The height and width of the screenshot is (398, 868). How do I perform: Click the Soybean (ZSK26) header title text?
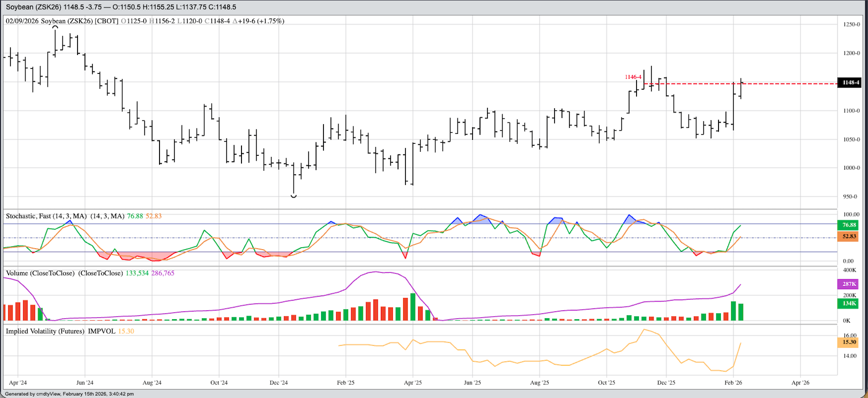pyautogui.click(x=33, y=7)
